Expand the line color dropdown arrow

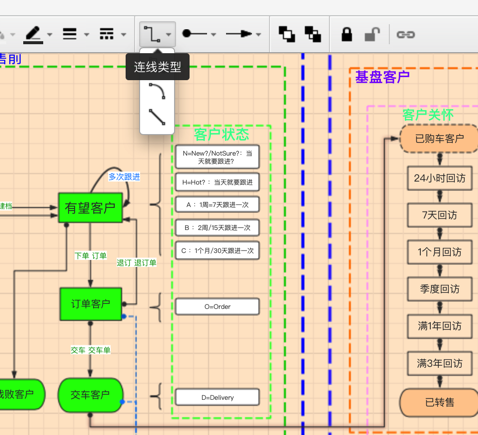50,35
